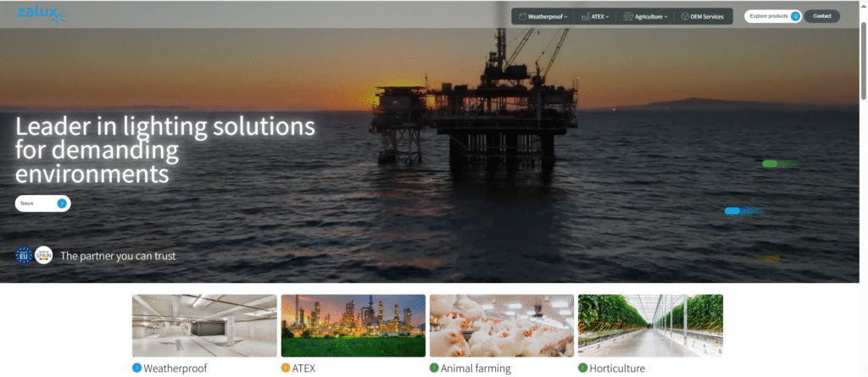Open the OEM Services menu item

(703, 17)
